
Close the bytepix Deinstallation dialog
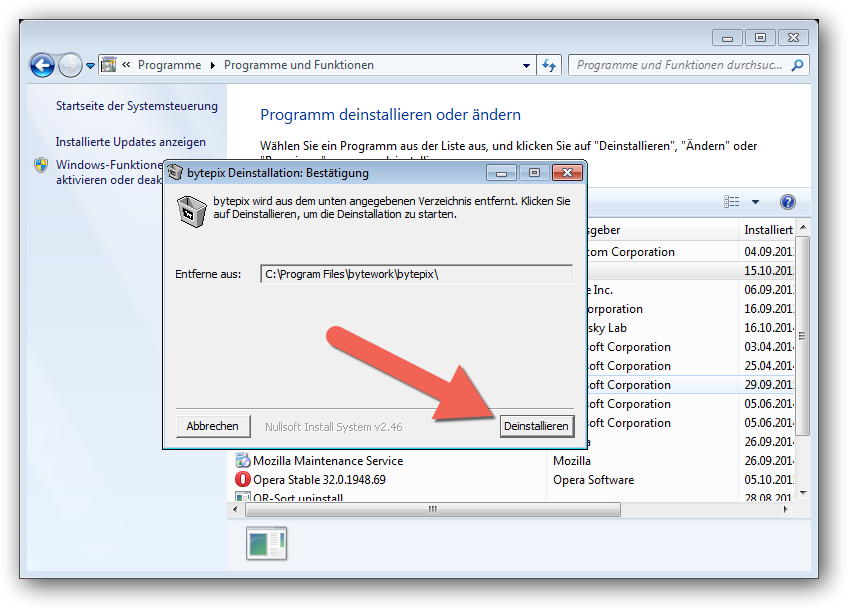567,173
